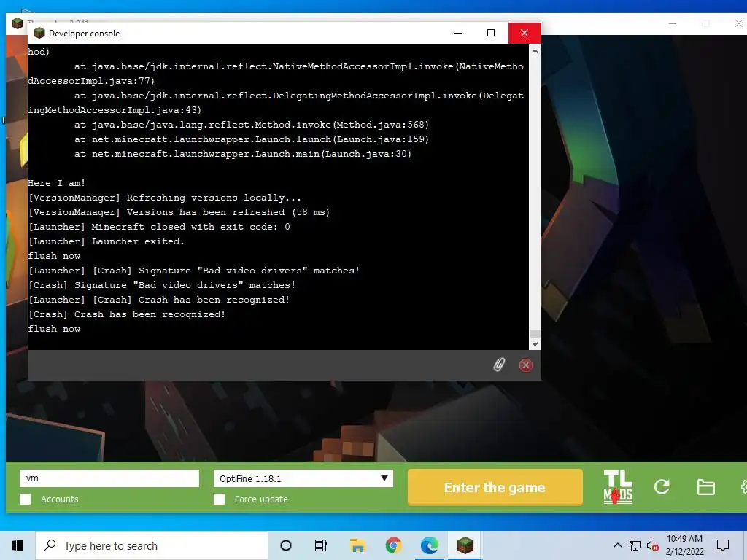Viewport: 747px width, 560px height.
Task: Open Task View in taskbar
Action: pos(321,545)
